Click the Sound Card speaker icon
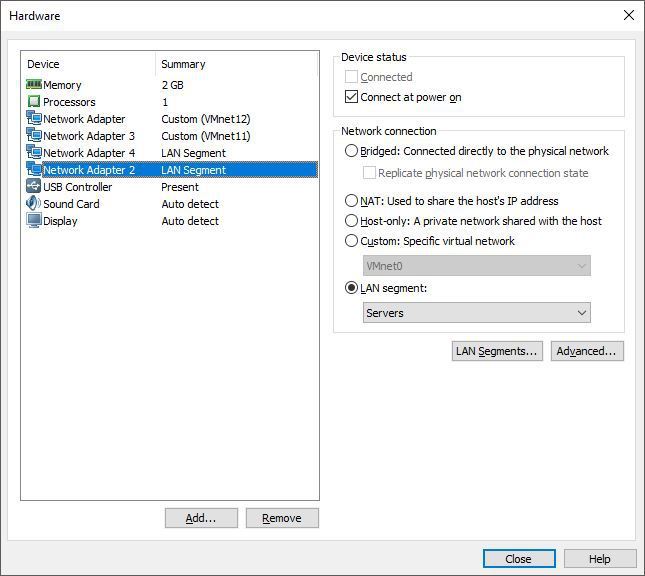 point(34,203)
